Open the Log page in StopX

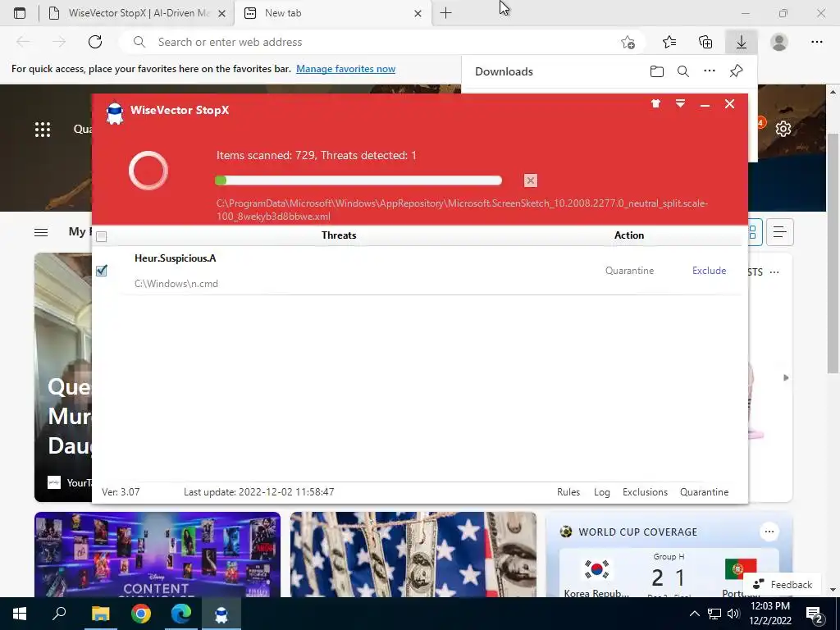601,492
